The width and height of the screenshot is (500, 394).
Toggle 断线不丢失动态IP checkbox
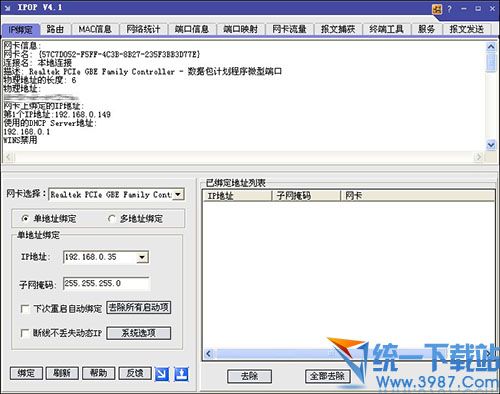[25, 333]
